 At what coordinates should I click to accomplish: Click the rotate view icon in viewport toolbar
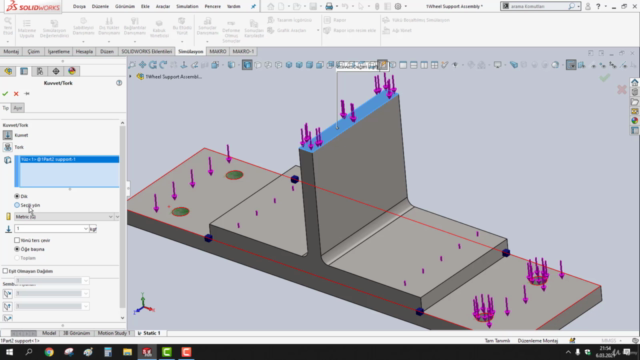pyautogui.click(x=153, y=65)
